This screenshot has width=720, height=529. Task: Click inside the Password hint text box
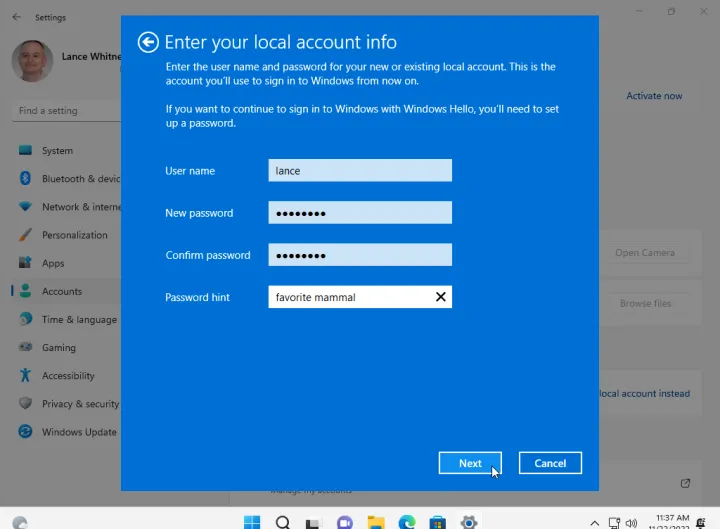coord(350,297)
